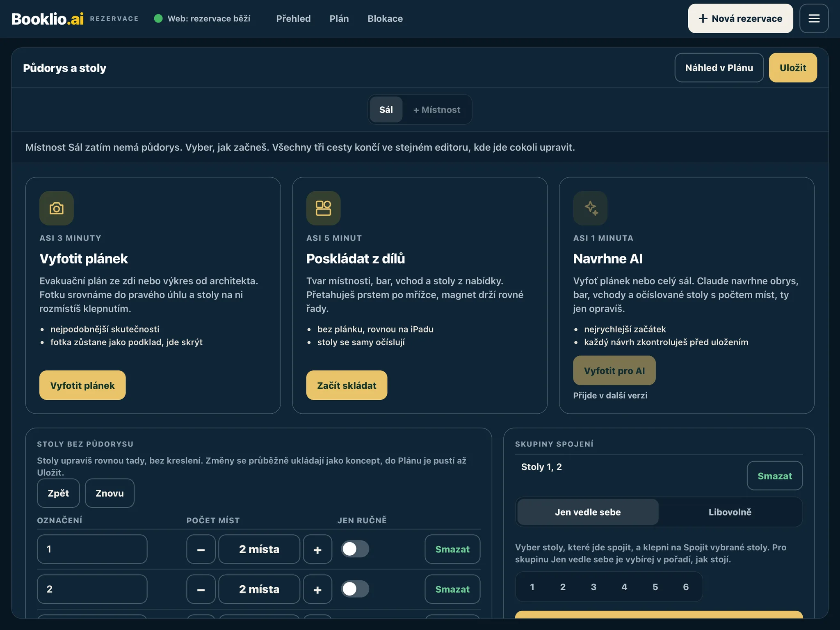Select table chip 6 for joining
This screenshot has width=840, height=630.
[686, 587]
